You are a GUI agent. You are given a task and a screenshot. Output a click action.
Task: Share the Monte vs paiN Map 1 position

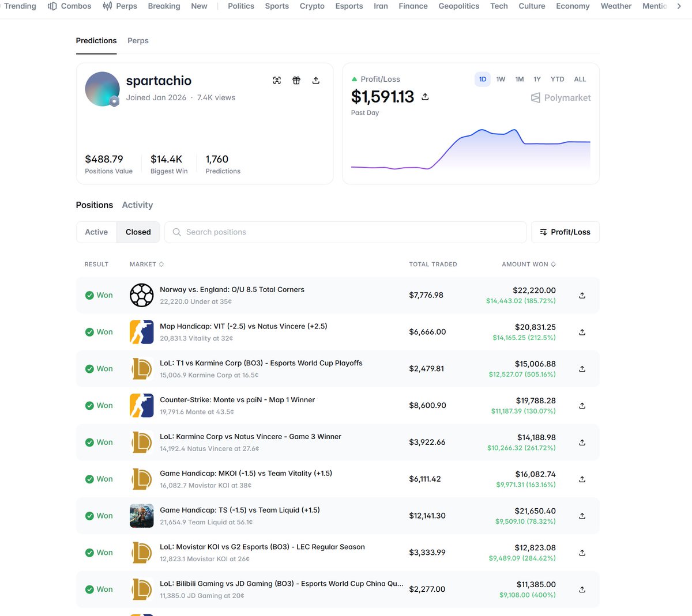(x=582, y=406)
